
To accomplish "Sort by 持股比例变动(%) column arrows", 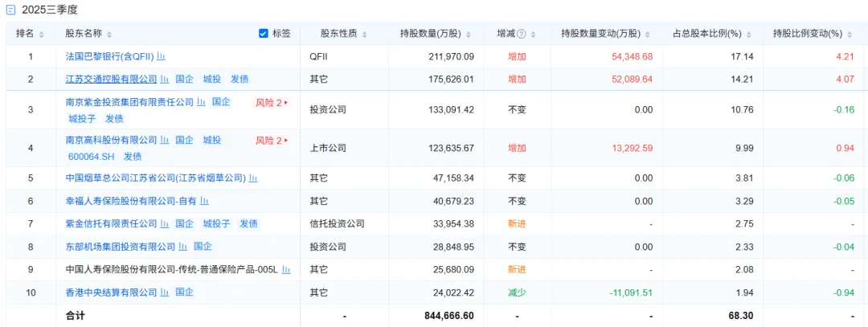I will pyautogui.click(x=850, y=35).
